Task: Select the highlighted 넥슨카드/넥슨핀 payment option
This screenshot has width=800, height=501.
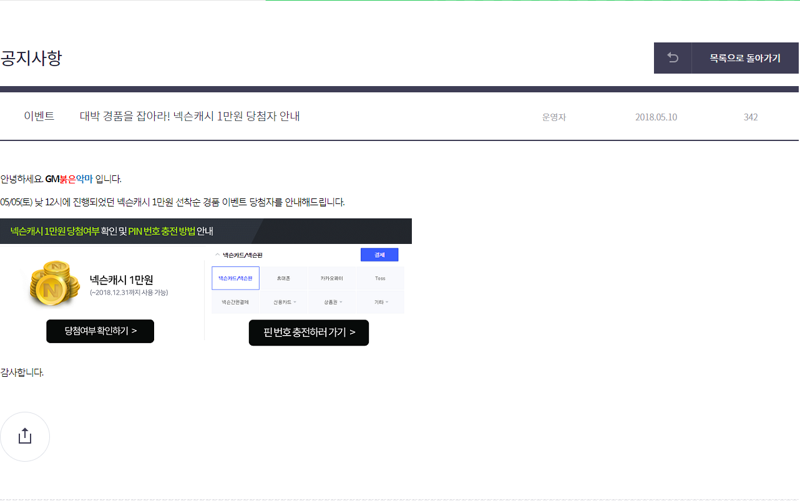Action: pyautogui.click(x=235, y=278)
